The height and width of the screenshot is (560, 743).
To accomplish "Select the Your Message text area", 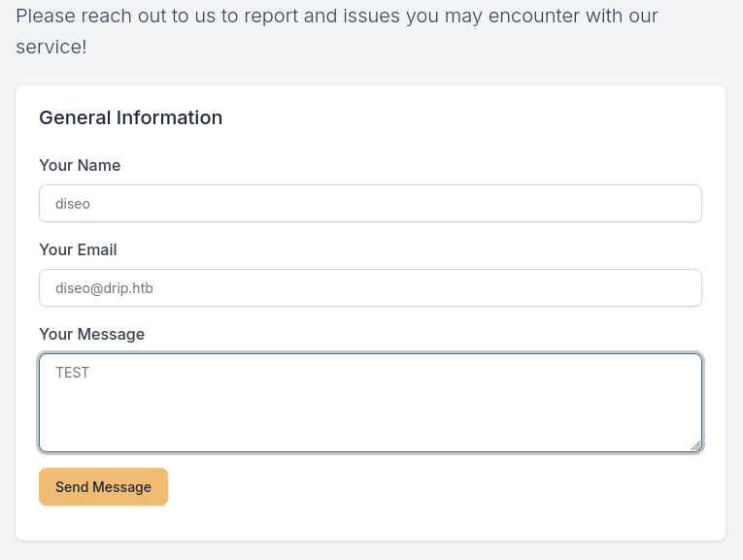I will coord(370,403).
